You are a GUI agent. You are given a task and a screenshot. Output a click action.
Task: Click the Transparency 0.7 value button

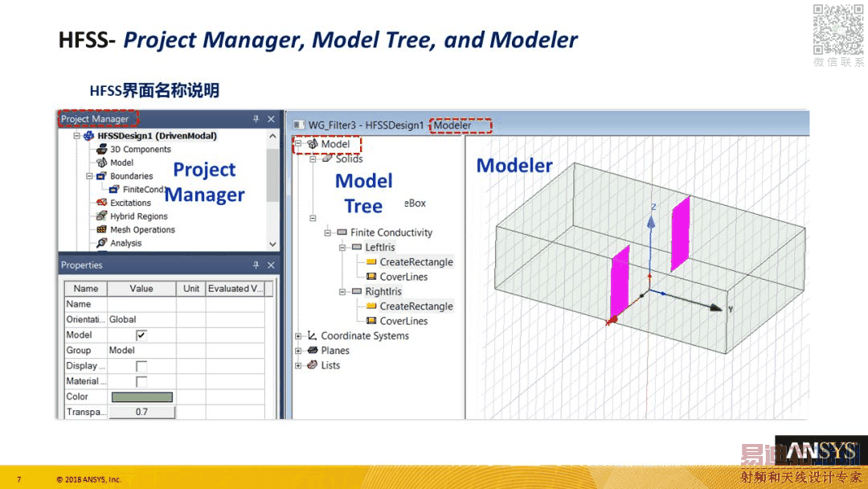click(x=141, y=412)
